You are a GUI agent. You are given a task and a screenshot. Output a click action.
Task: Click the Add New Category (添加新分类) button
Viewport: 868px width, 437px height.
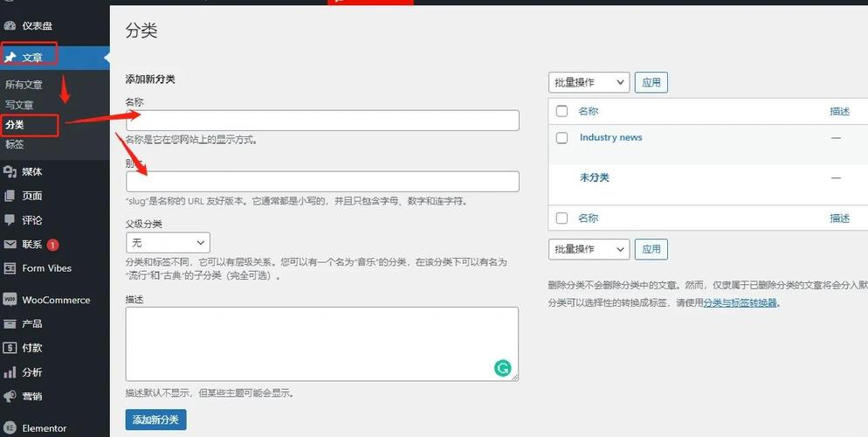pos(155,420)
